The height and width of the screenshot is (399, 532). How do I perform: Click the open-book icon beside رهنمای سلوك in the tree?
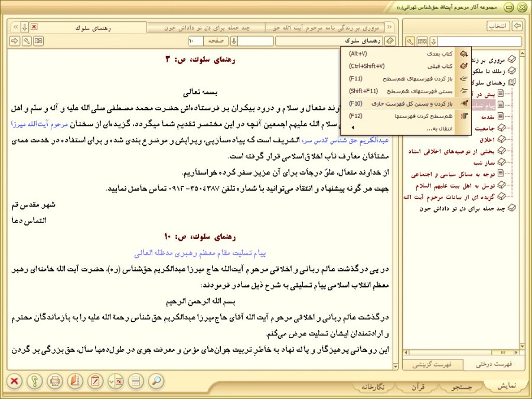pyautogui.click(x=511, y=82)
